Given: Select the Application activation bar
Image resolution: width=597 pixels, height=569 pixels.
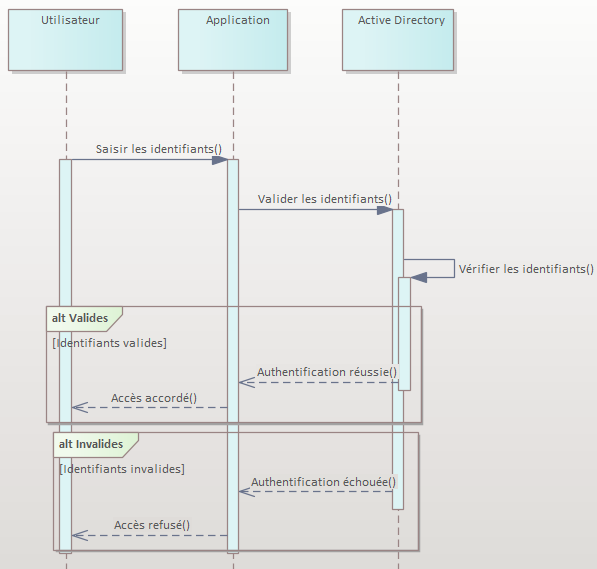Looking at the screenshot, I should tap(233, 356).
